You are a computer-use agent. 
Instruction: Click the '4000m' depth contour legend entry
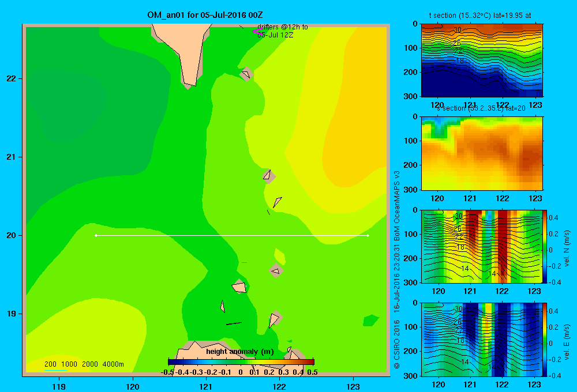[x=113, y=364]
